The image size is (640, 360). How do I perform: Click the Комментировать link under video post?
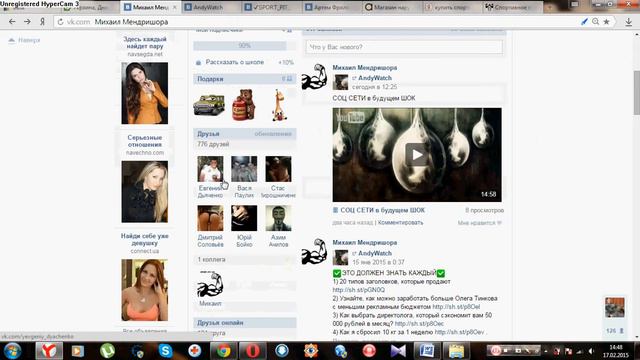(x=400, y=222)
